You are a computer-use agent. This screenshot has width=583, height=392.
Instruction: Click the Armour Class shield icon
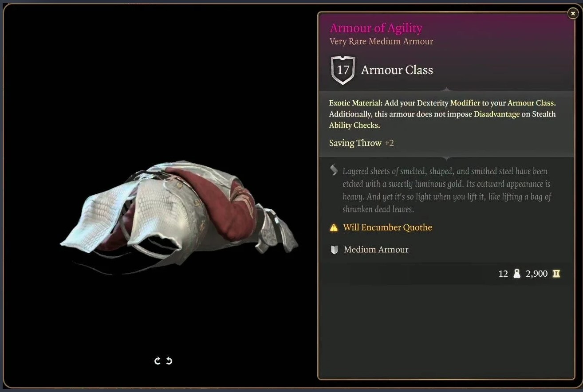coord(343,70)
